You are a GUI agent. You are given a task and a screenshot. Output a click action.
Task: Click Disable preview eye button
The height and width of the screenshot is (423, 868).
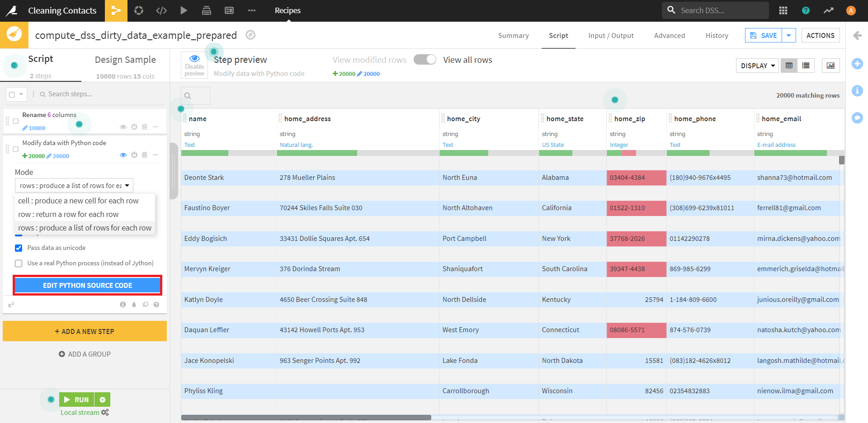point(194,65)
